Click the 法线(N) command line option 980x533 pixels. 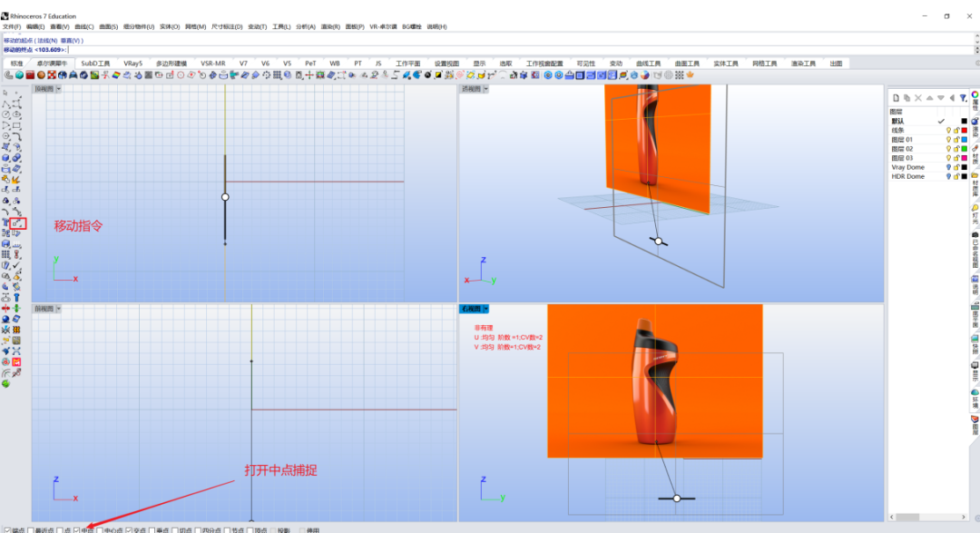[x=47, y=41]
